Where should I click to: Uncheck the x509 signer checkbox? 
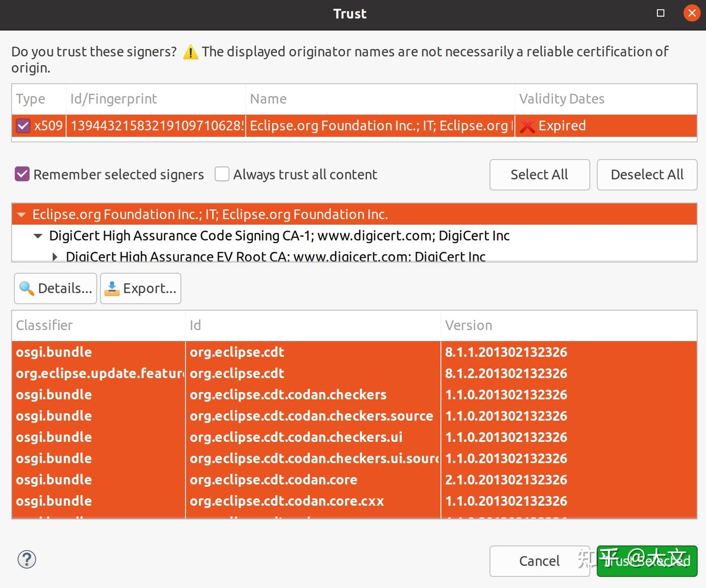pos(23,126)
